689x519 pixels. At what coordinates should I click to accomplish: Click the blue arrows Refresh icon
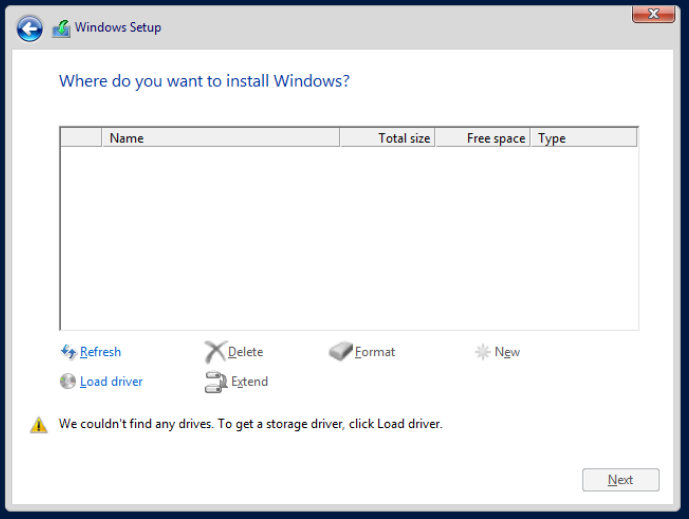point(68,352)
